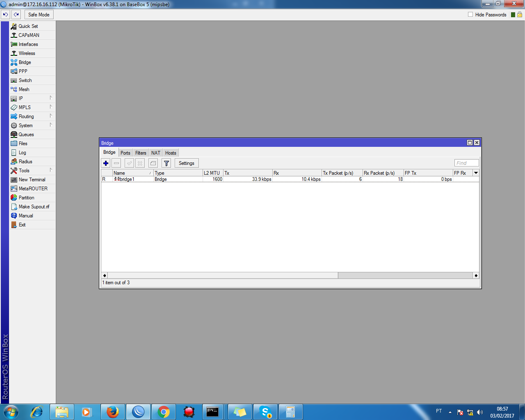Sort by Rx Packet (p/s) column header

pos(383,173)
